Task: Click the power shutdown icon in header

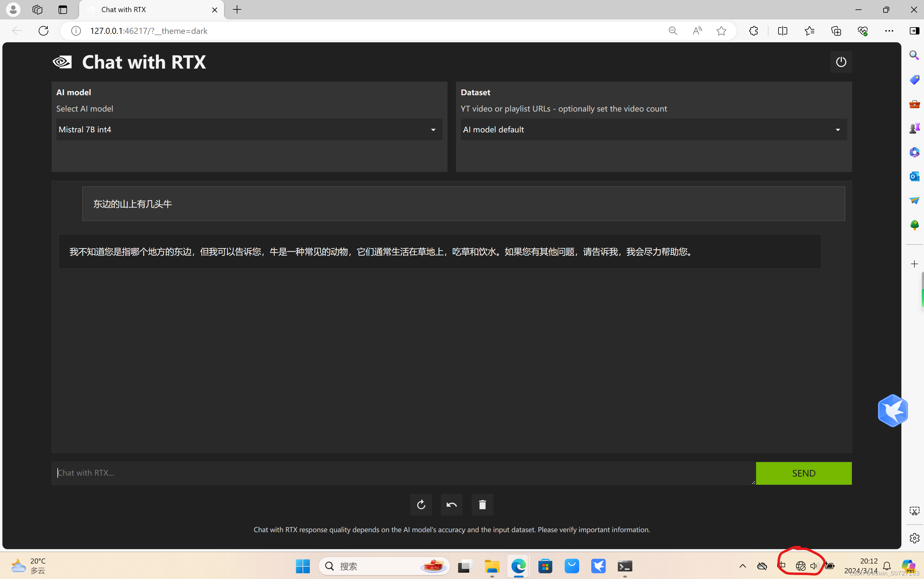Action: click(x=841, y=62)
